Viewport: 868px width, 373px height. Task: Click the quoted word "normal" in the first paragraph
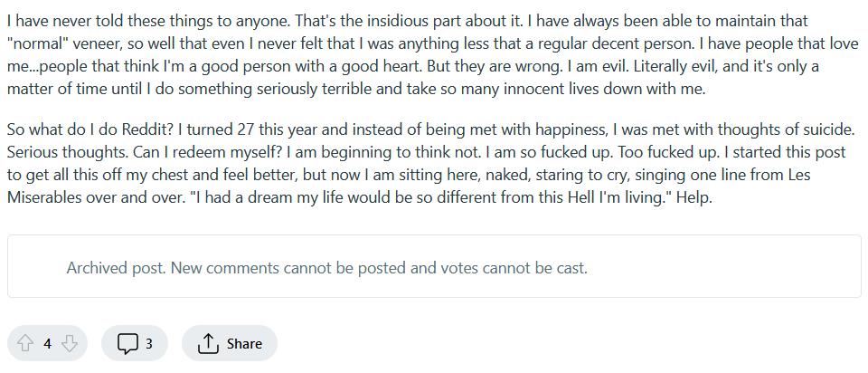tap(38, 43)
